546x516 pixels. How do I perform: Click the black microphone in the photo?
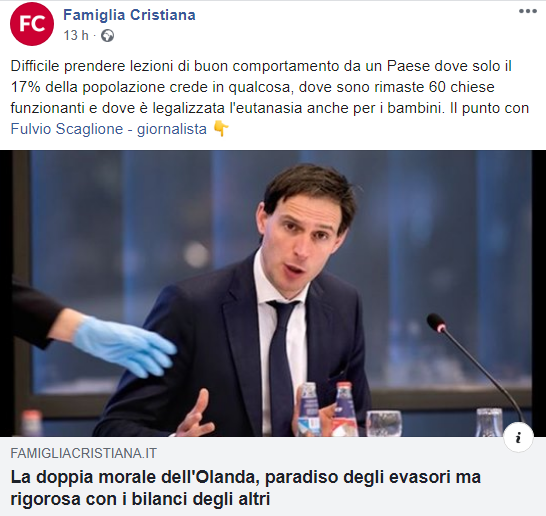point(475,366)
